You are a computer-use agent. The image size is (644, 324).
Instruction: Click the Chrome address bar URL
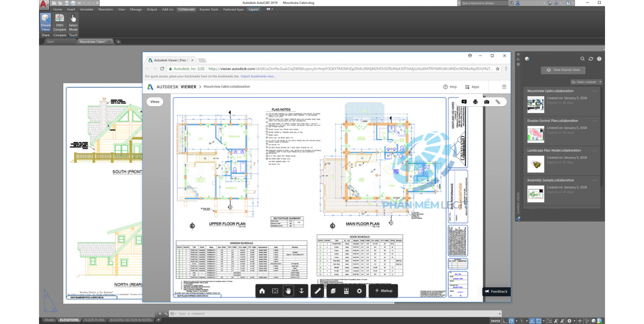[x=350, y=69]
